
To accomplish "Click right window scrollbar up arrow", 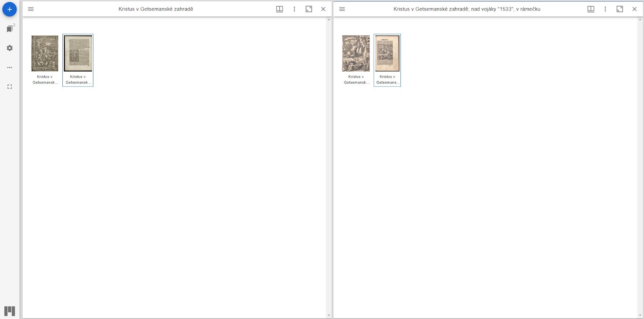I will 640,20.
